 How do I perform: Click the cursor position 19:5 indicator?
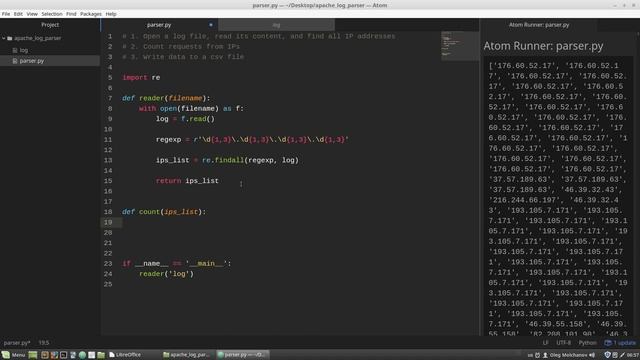[x=44, y=343]
